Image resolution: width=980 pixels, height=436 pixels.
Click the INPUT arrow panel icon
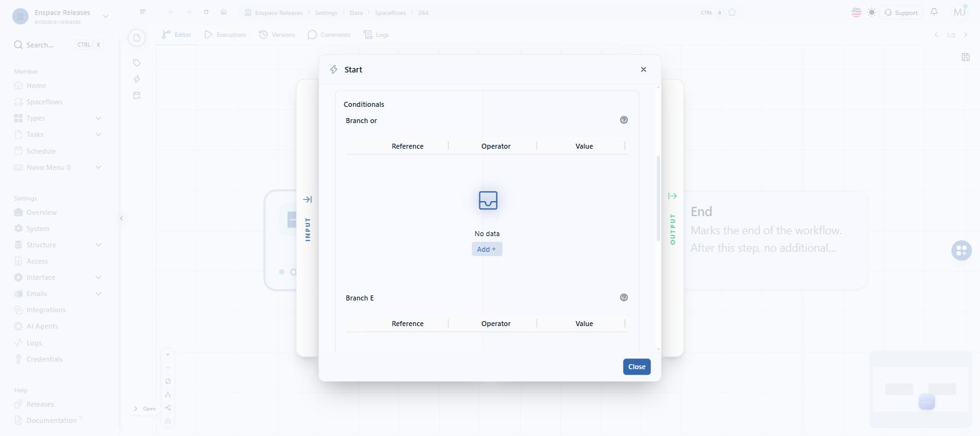[307, 199]
